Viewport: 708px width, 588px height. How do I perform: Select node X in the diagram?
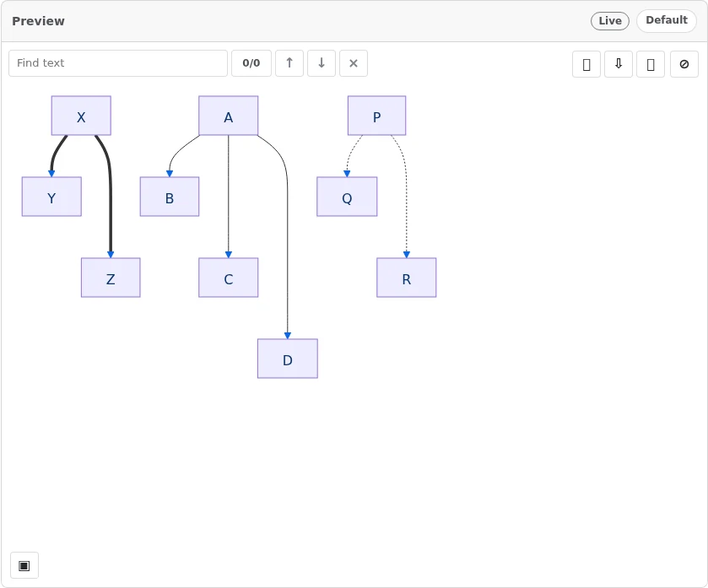click(81, 116)
